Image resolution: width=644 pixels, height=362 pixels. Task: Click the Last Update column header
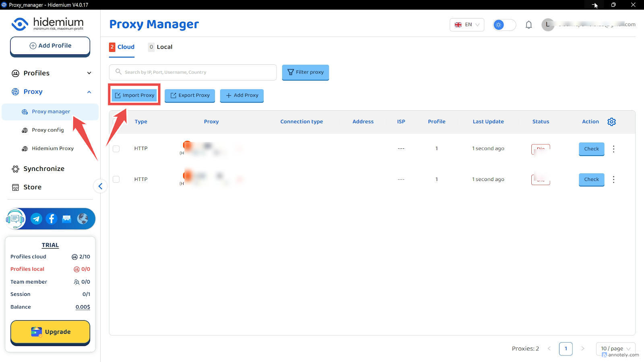(488, 121)
